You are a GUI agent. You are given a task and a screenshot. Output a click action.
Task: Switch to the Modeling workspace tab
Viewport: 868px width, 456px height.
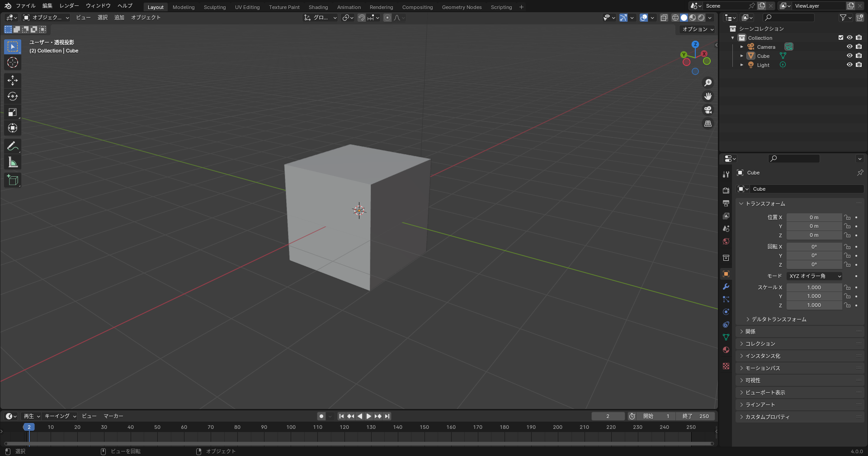coord(184,7)
